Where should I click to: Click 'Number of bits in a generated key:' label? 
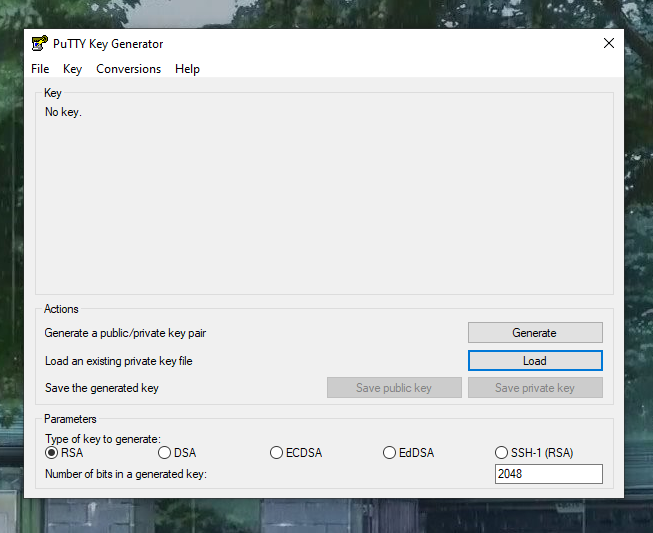(126, 474)
